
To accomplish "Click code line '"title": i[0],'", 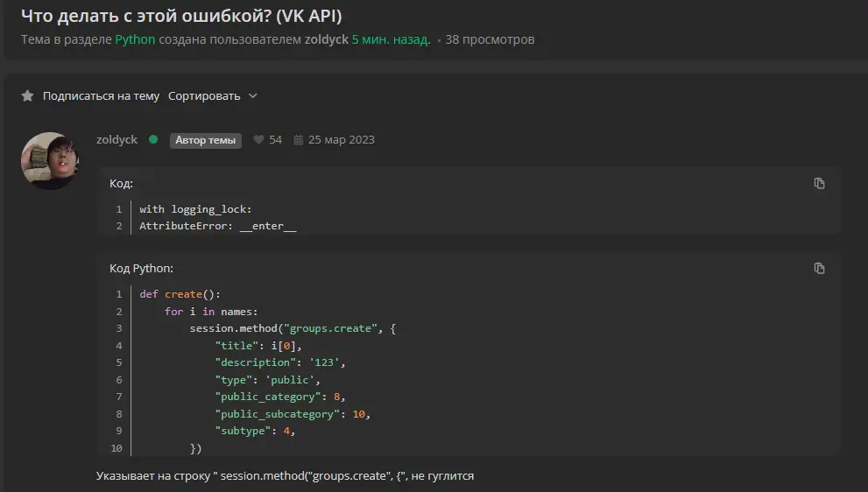I will coord(258,346).
